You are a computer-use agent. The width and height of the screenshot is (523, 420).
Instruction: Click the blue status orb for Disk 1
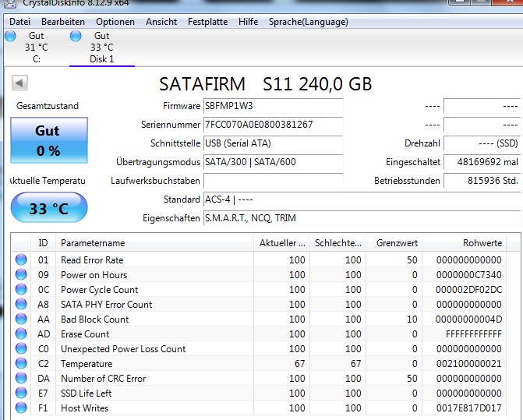pyautogui.click(x=76, y=36)
